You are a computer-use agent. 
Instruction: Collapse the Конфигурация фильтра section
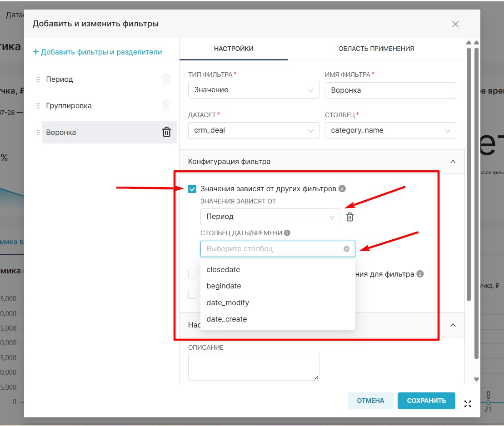click(453, 161)
